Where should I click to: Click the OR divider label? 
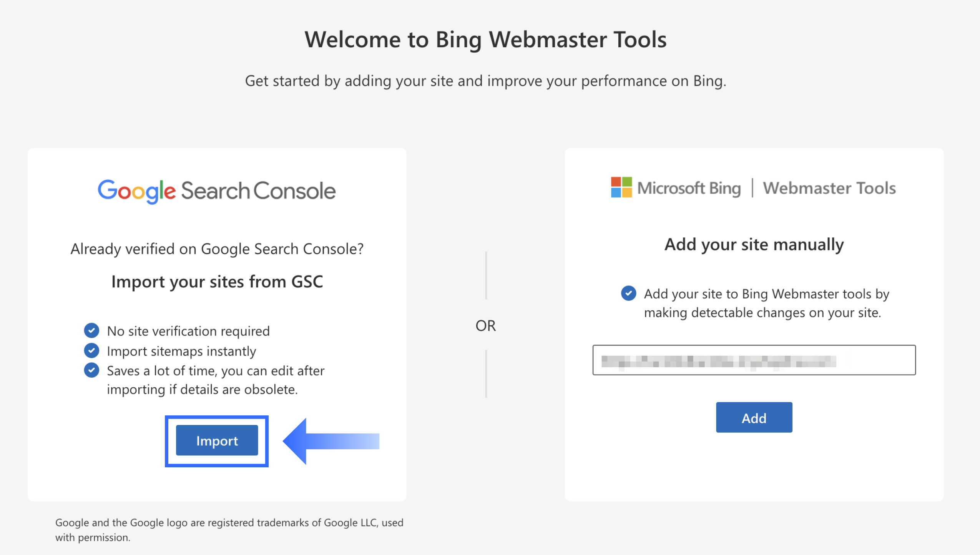pos(485,326)
